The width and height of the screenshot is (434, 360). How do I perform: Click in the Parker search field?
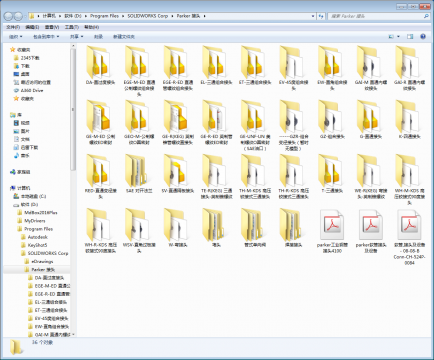tap(376, 16)
